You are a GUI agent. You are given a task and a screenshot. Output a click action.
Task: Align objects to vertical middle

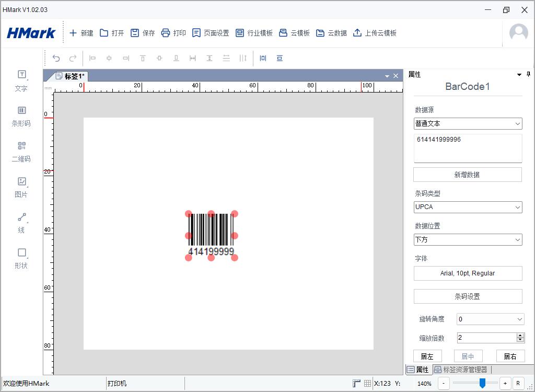click(159, 58)
